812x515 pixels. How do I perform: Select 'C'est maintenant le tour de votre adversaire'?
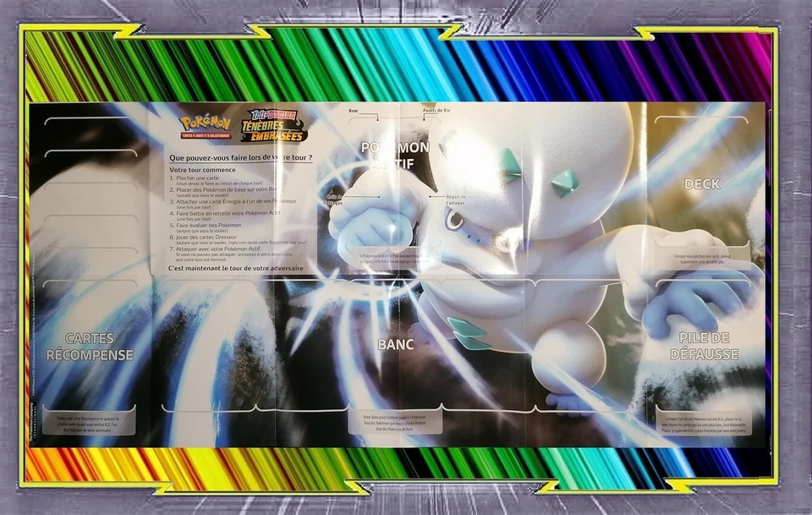pyautogui.click(x=236, y=269)
